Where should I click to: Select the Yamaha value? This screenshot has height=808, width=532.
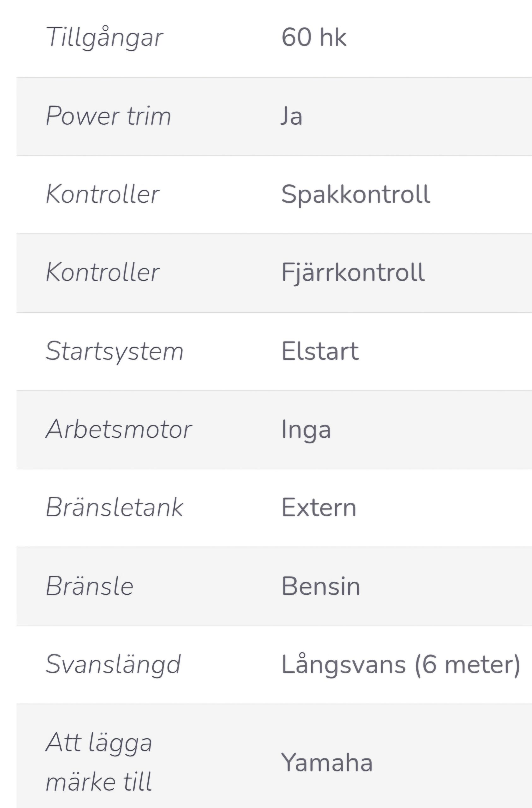point(327,762)
